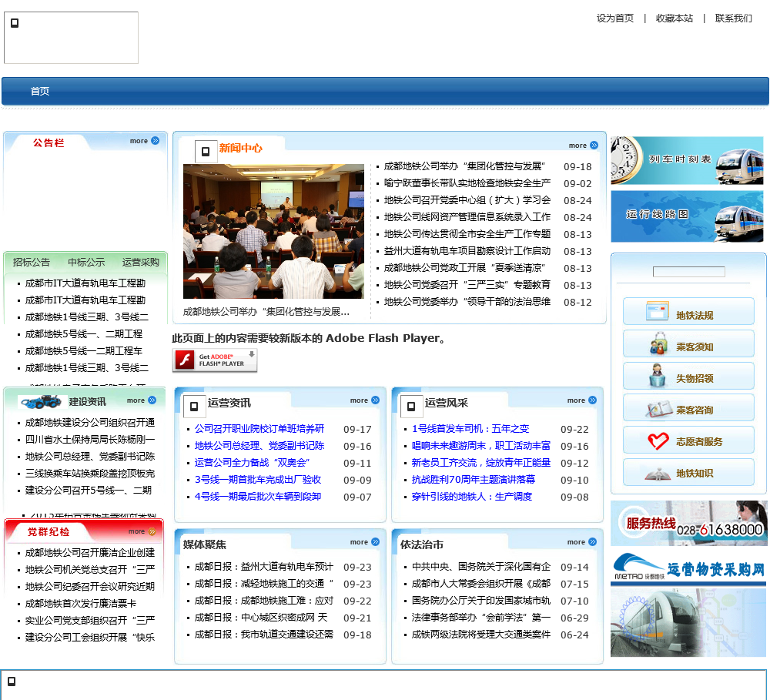
Task: Open 地铁公司纪委召开会议研究近期 item
Action: click(x=90, y=587)
